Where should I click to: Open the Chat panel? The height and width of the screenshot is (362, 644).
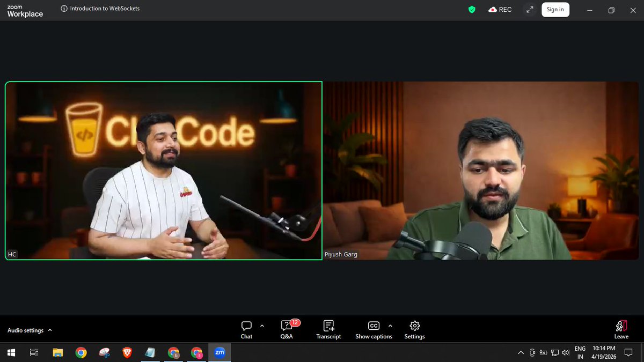(x=246, y=330)
